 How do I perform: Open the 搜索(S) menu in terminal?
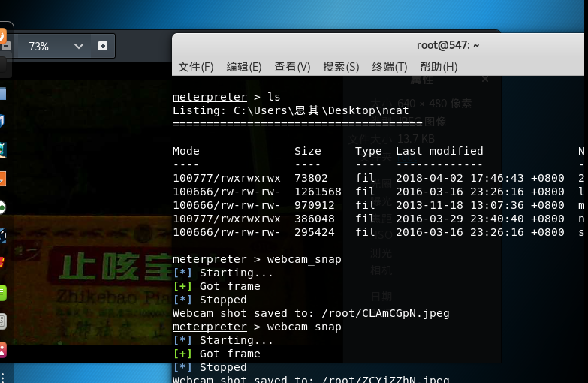pos(341,67)
